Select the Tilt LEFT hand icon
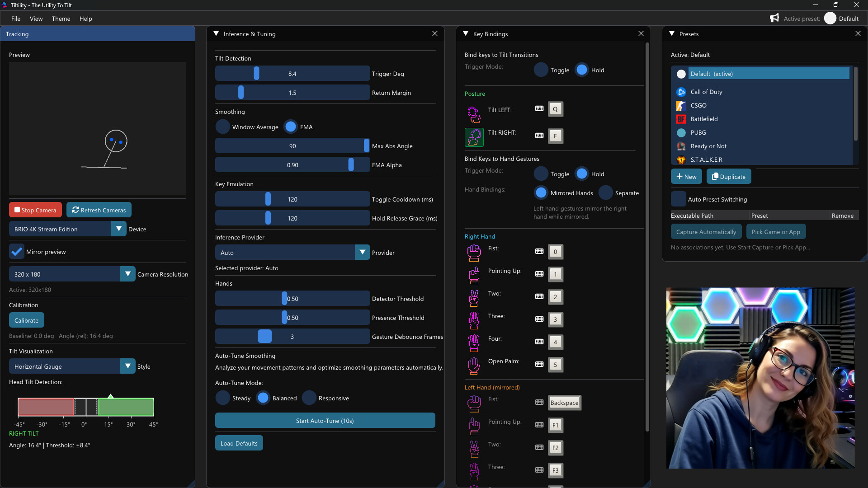The image size is (868, 488). coord(474,114)
